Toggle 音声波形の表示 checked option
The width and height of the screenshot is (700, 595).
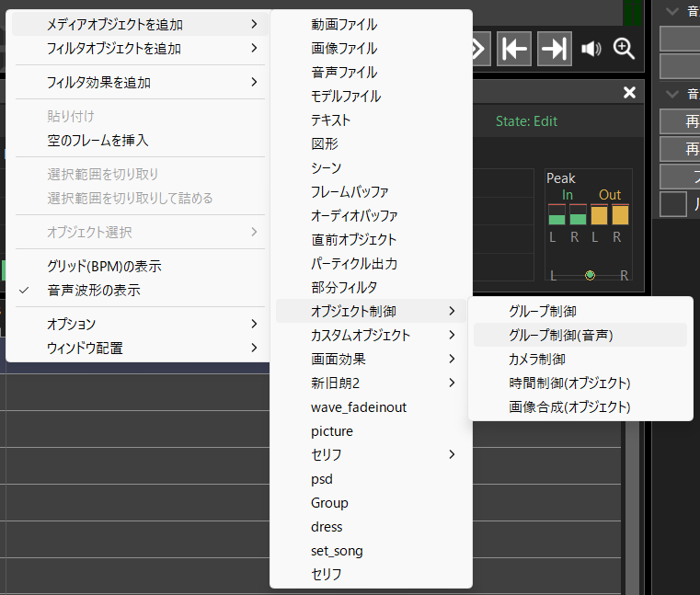(141, 290)
